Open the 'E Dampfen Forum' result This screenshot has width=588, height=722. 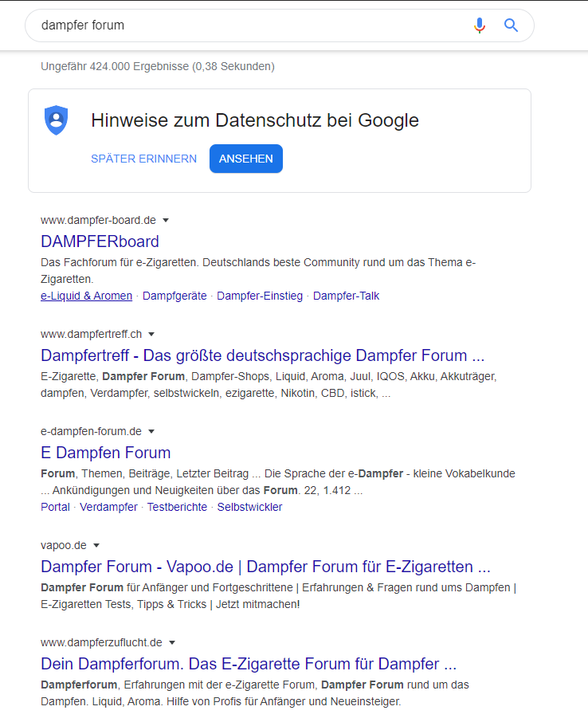point(105,453)
